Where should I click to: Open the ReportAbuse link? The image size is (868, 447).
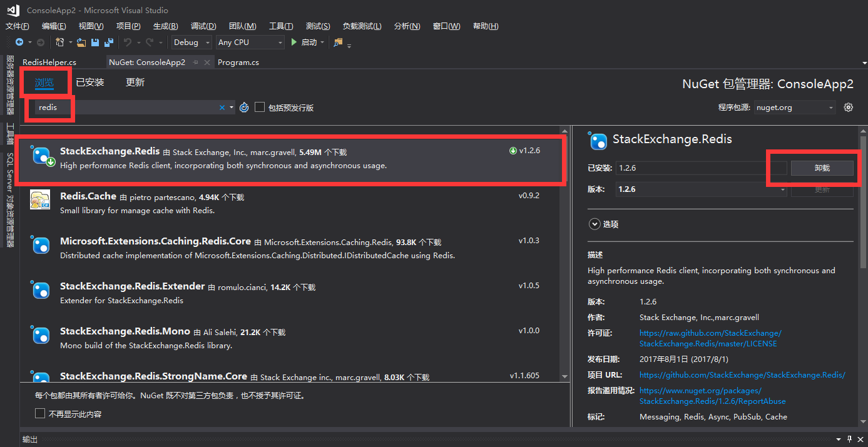click(x=713, y=396)
